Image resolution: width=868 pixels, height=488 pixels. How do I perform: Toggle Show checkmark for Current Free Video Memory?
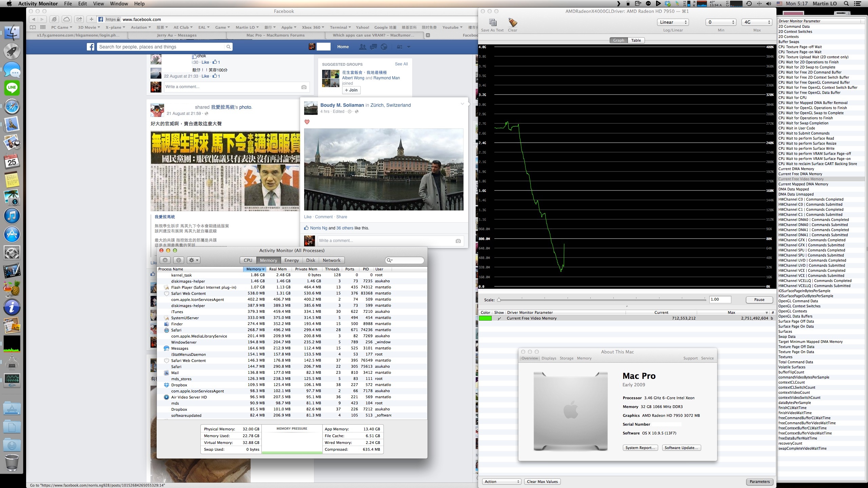point(499,319)
